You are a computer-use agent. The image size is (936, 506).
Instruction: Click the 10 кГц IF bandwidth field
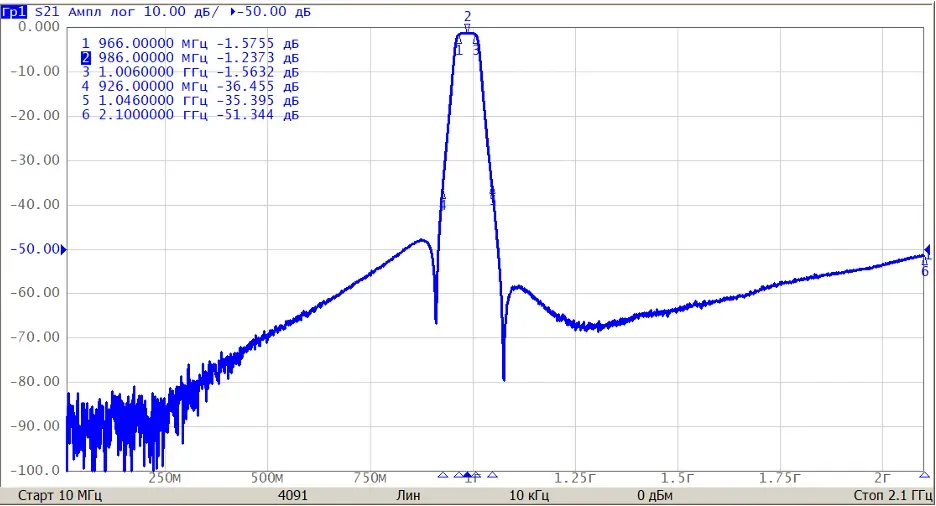pos(529,496)
